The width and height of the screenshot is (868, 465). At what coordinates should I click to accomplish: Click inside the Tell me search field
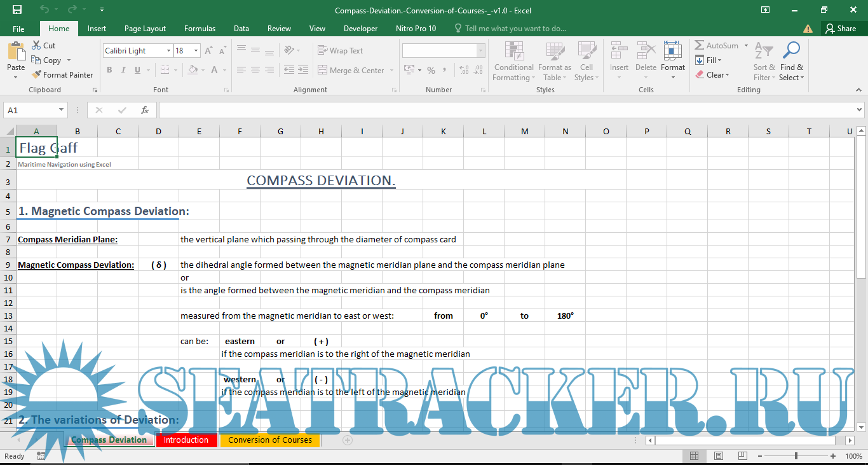click(x=515, y=29)
